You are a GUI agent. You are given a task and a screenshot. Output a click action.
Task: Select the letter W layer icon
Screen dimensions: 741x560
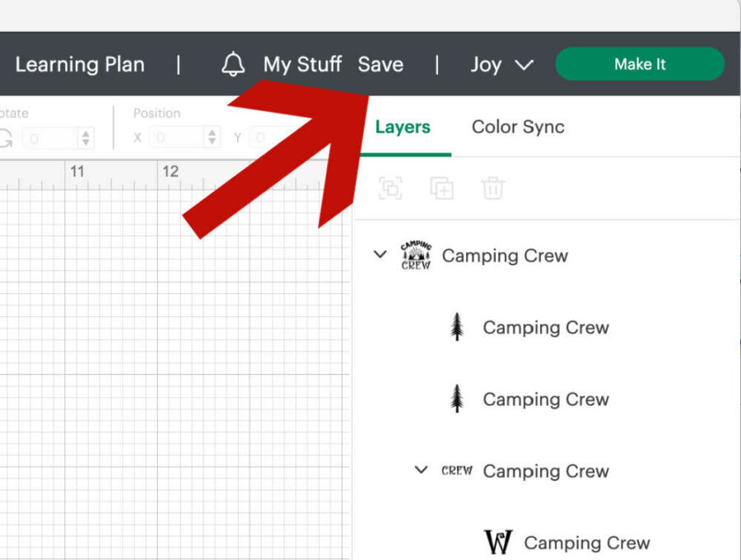click(x=498, y=543)
